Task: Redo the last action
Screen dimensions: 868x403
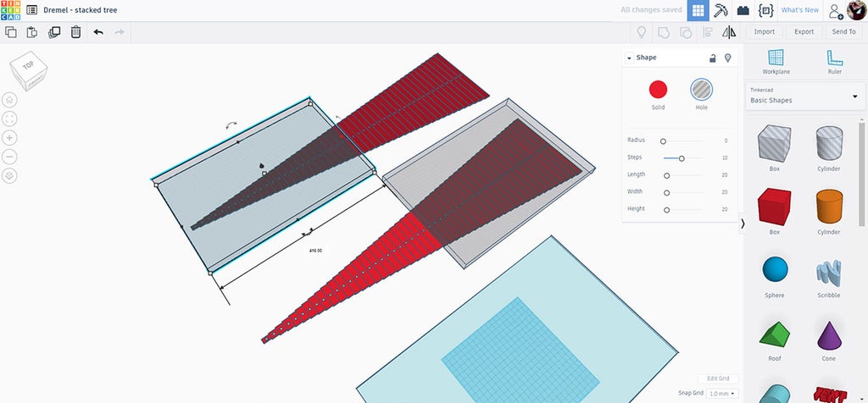Action: click(x=119, y=32)
